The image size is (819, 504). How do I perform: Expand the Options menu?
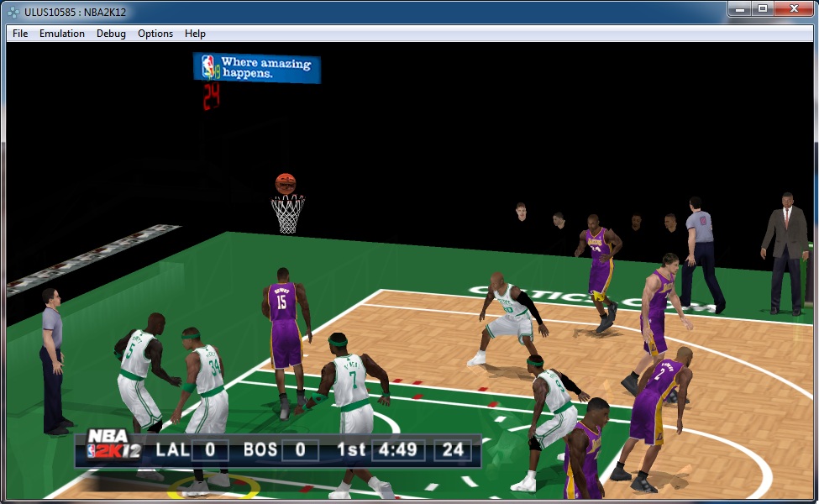(155, 34)
